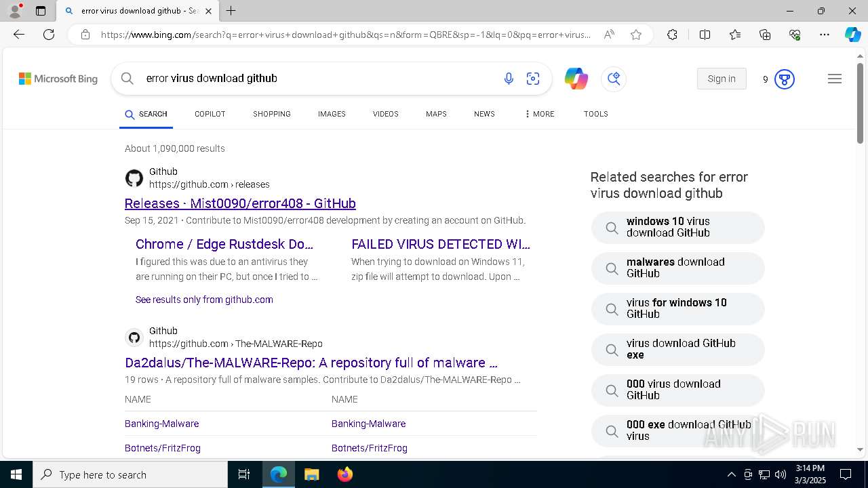Open Microsoft Rewards medal icon
The width and height of the screenshot is (868, 488).
point(784,79)
